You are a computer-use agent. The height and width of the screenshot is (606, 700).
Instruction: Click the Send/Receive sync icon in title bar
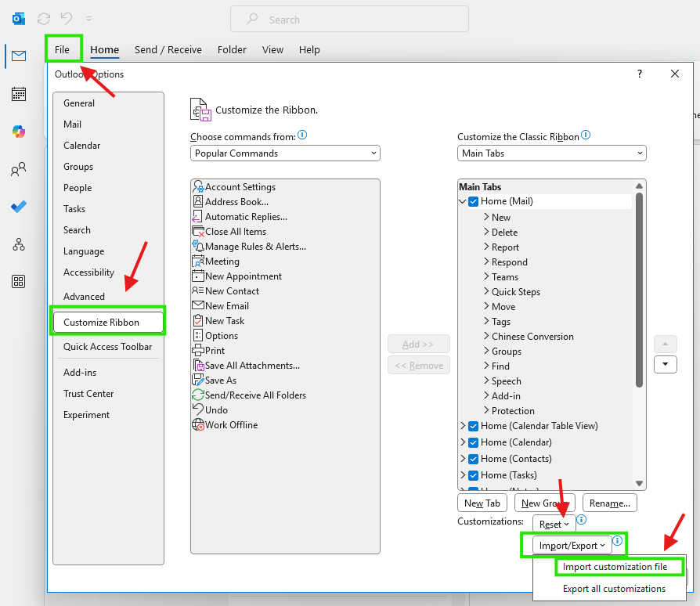pyautogui.click(x=44, y=19)
